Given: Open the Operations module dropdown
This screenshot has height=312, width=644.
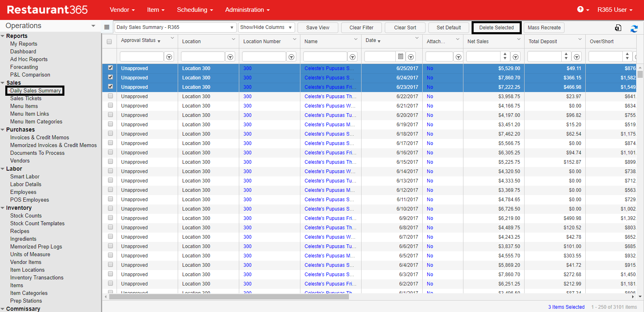Looking at the screenshot, I should [x=51, y=26].
